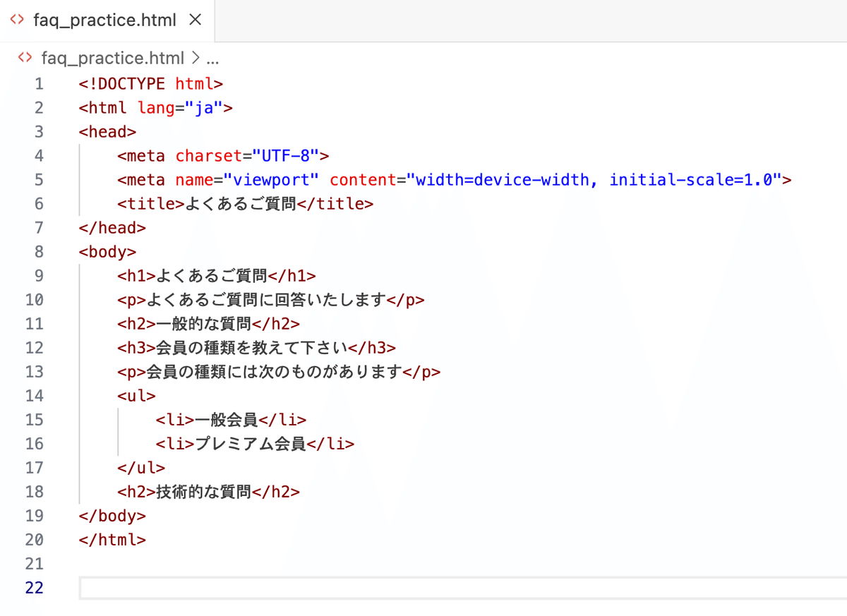Click the breadcrumb entry labeled faq_practice.html
This screenshot has width=847, height=616.
(113, 58)
